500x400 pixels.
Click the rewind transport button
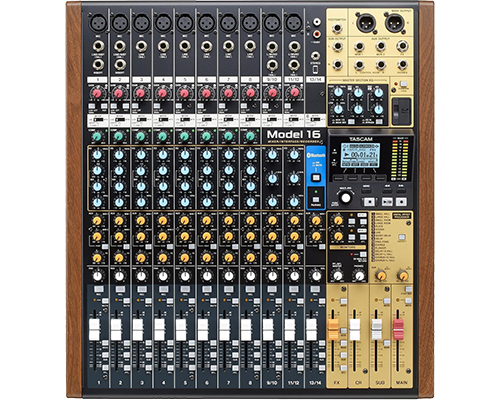pos(387,190)
